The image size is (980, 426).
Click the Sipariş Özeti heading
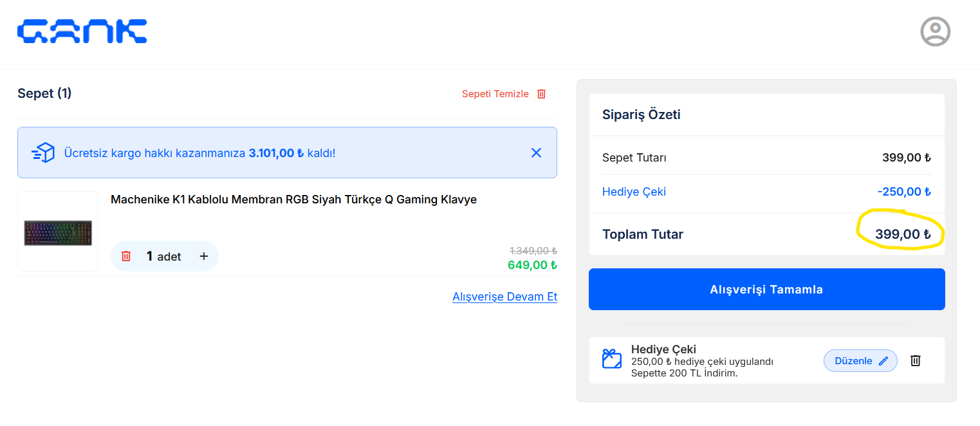(641, 115)
